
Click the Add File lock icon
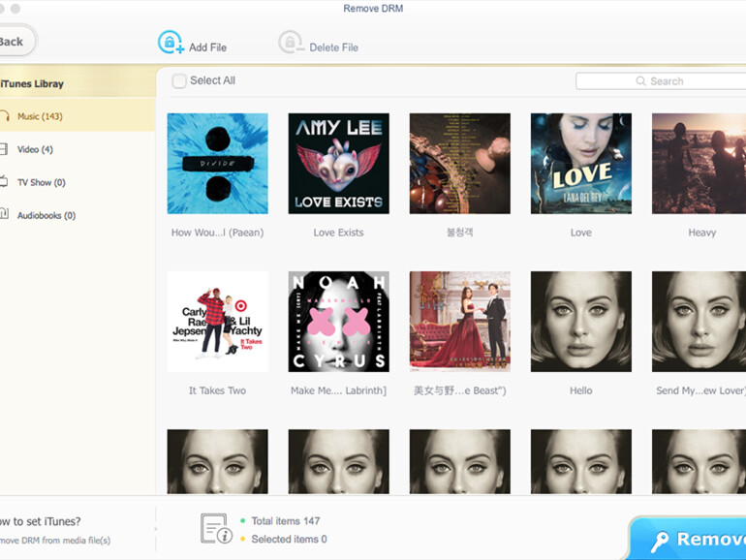(x=171, y=42)
